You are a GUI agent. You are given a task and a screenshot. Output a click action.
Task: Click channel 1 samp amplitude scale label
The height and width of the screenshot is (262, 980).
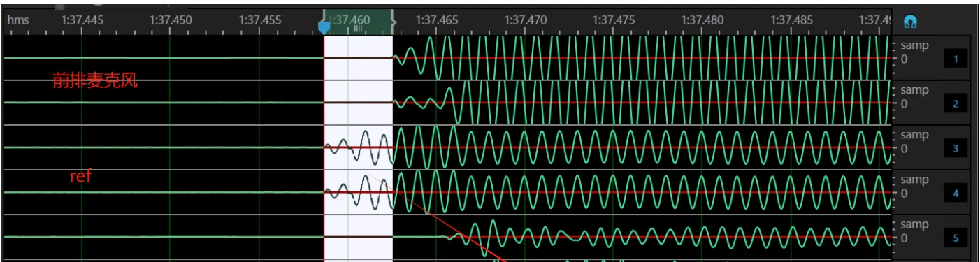(914, 46)
